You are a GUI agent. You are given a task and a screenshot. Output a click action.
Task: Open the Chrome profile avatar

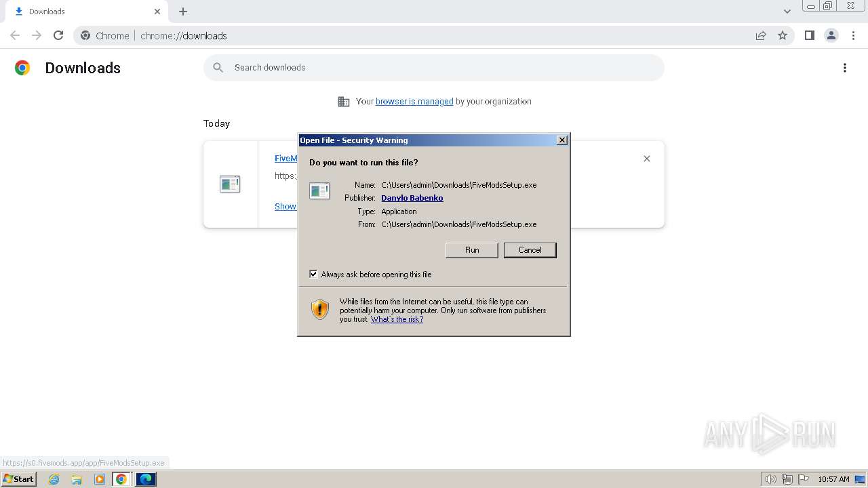pyautogui.click(x=831, y=35)
